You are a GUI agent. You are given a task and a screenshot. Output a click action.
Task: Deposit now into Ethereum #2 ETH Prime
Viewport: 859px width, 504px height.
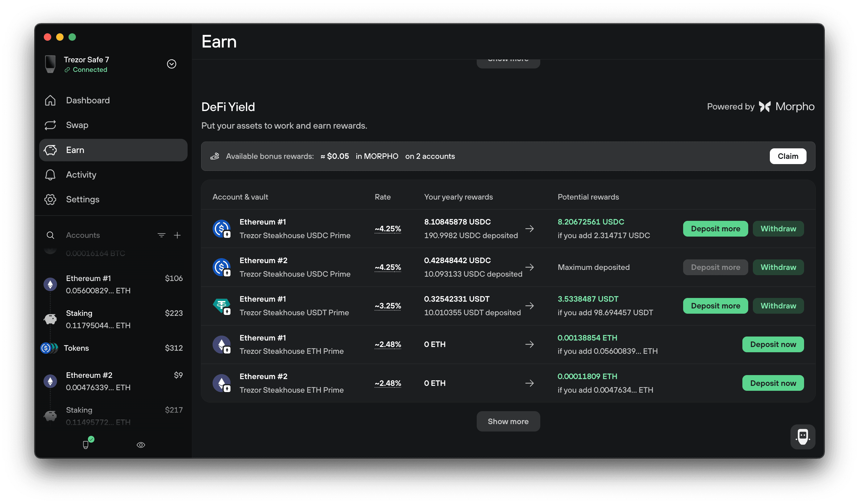(773, 383)
